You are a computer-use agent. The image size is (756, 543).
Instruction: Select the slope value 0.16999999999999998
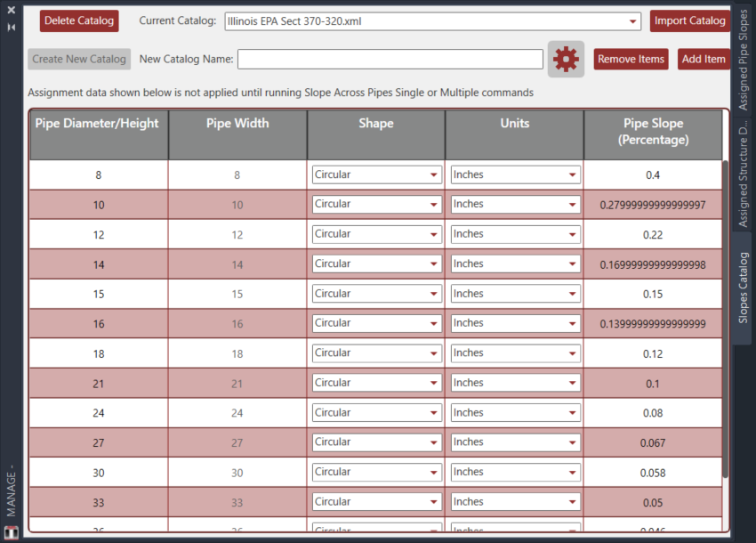pyautogui.click(x=653, y=265)
